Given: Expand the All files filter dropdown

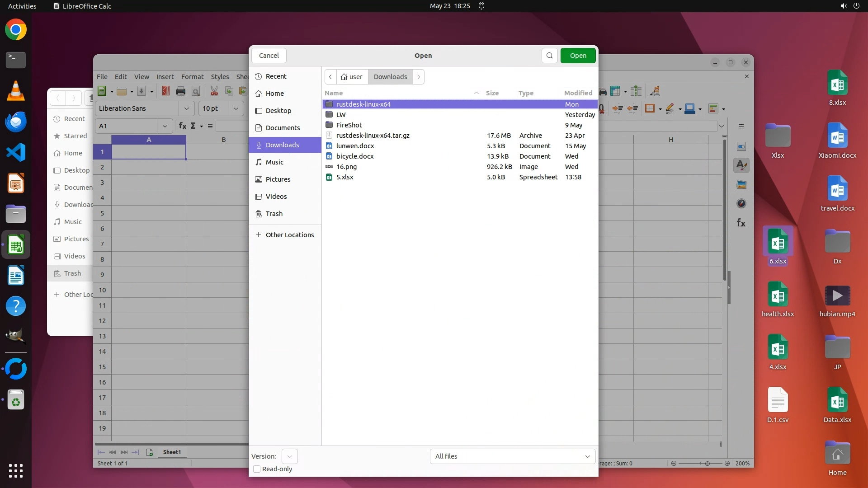Looking at the screenshot, I should pos(512,456).
